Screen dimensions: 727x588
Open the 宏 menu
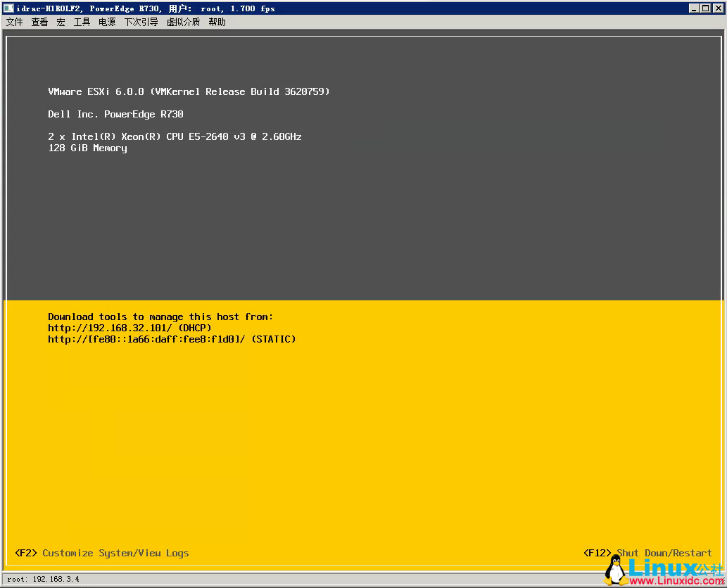[x=61, y=22]
